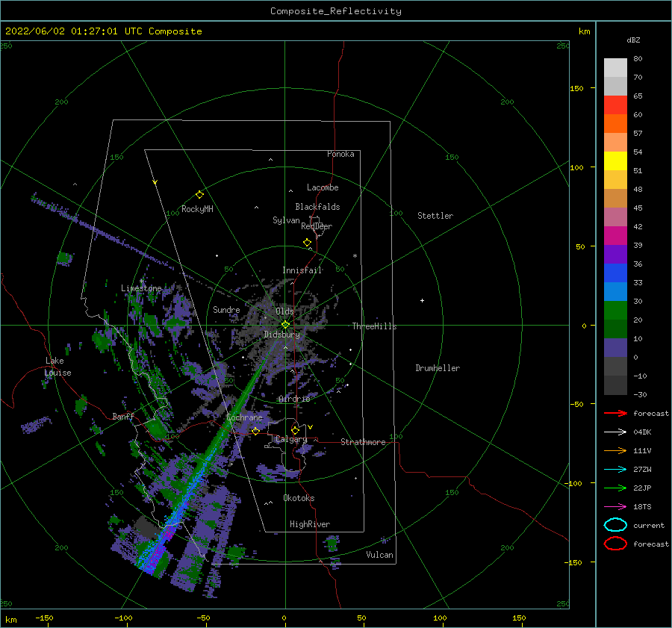Click the 04DK legend label
This screenshot has width=672, height=628.
pyautogui.click(x=642, y=432)
